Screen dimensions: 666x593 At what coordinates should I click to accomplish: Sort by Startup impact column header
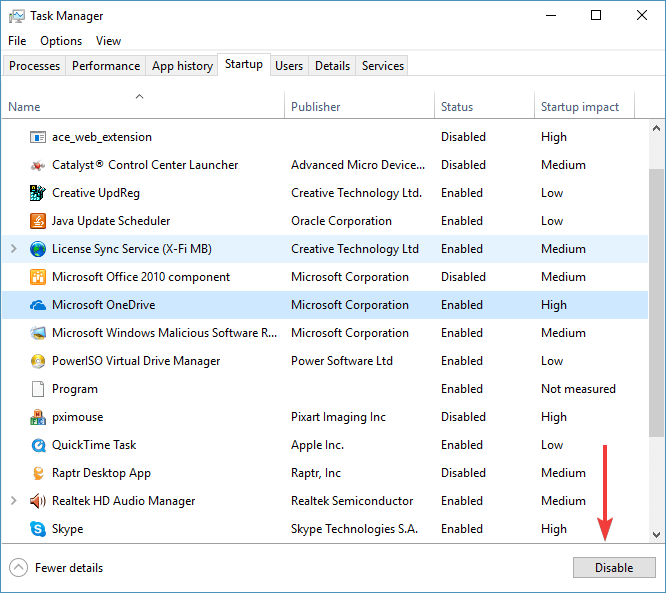[584, 107]
